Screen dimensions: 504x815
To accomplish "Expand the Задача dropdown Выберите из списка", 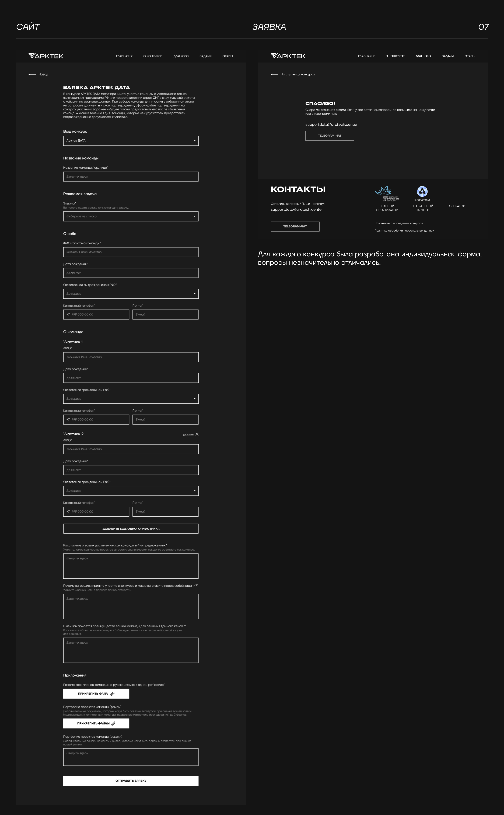I will coord(131,216).
